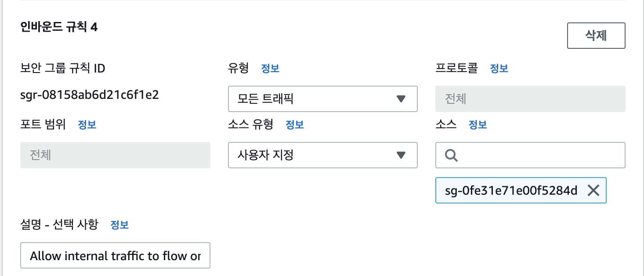Open 정보 link next to 설명 - 선택 사항
The image size is (644, 276).
(119, 225)
